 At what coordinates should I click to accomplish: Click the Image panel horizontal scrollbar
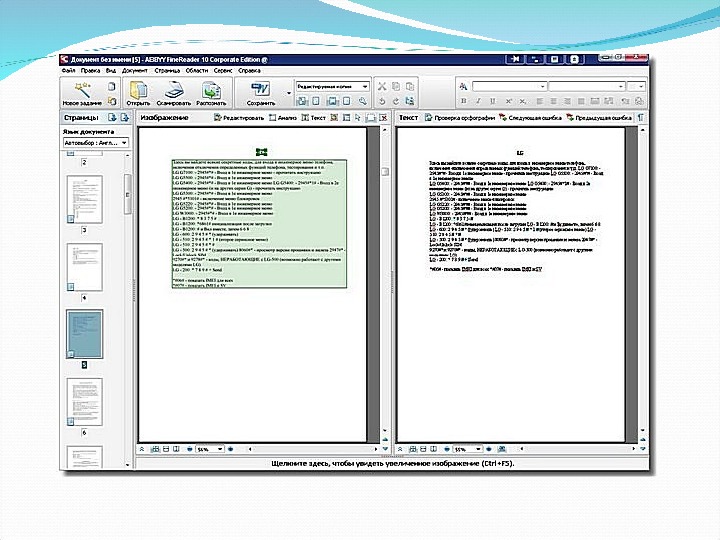pos(313,449)
